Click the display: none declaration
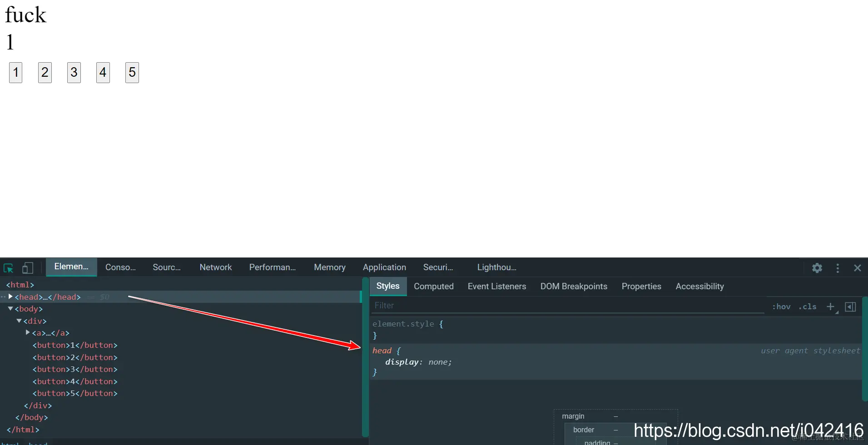This screenshot has height=445, width=868. 418,362
